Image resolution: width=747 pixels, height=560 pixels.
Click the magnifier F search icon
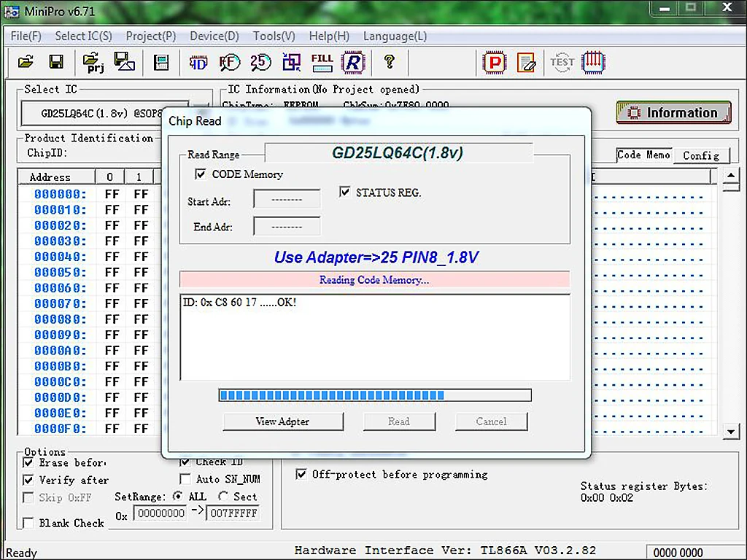coord(229,62)
